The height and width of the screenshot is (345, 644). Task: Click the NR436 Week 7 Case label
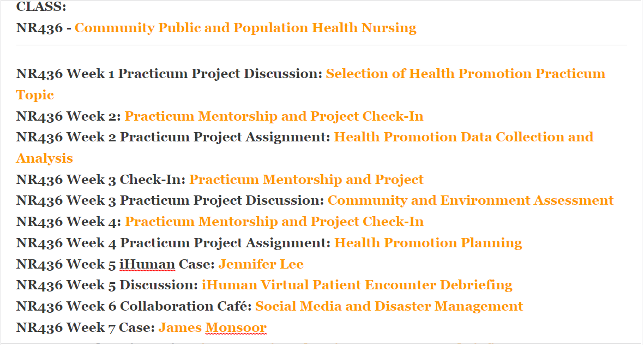[x=86, y=328]
